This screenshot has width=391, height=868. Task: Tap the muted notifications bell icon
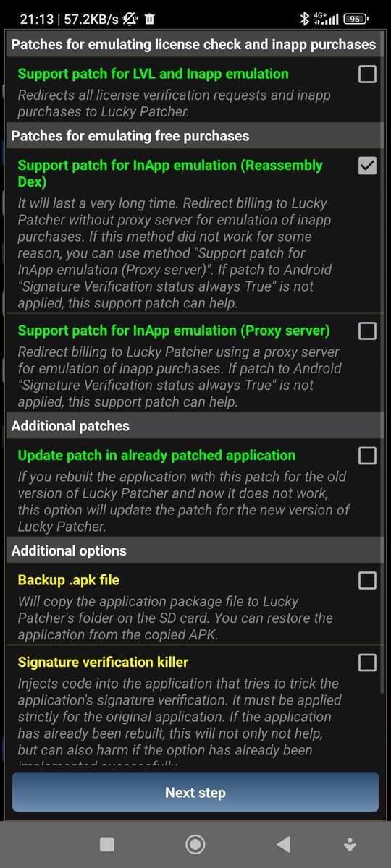(x=131, y=18)
